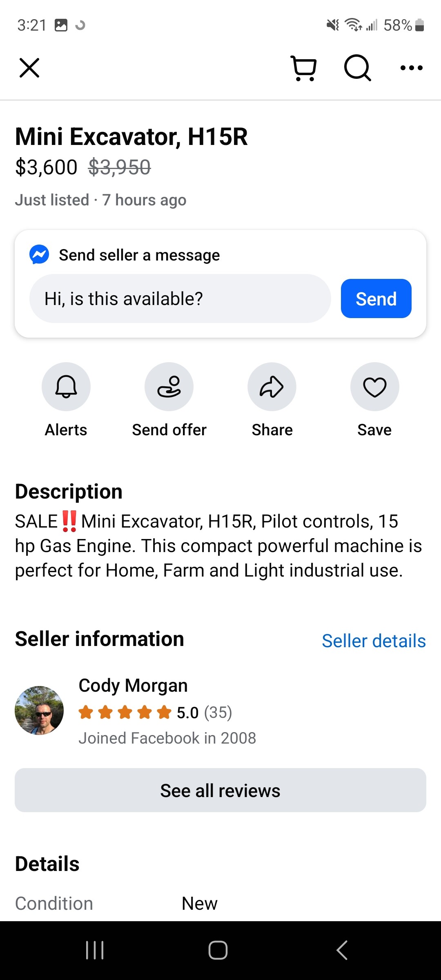The image size is (441, 980).
Task: Save listing with the heart icon
Action: 374,386
